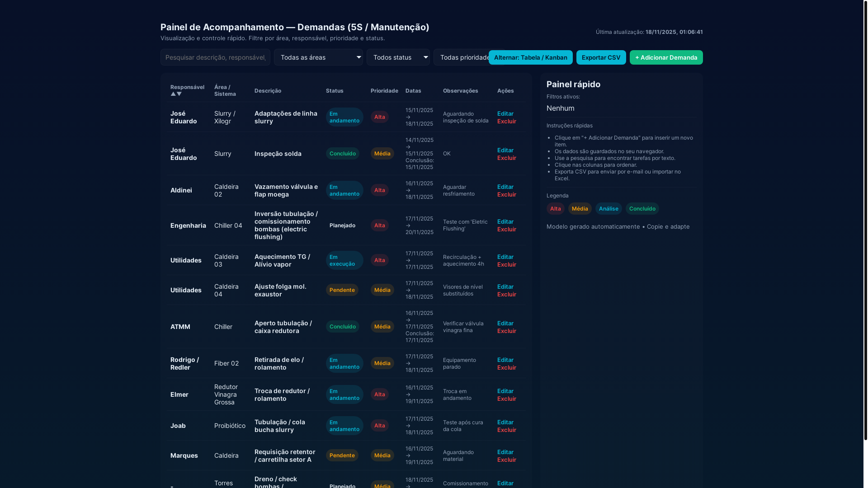The height and width of the screenshot is (488, 868).
Task: Delete the Aquecimento TG / Alívio vapor row
Action: [x=507, y=264]
